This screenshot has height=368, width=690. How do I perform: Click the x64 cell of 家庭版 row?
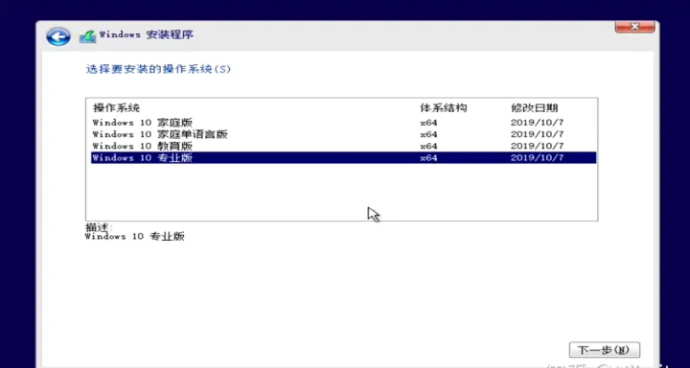coord(429,123)
